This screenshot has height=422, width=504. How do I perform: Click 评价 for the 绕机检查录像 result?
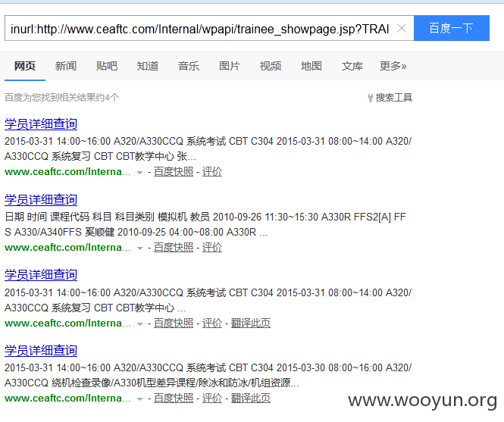[x=212, y=399]
